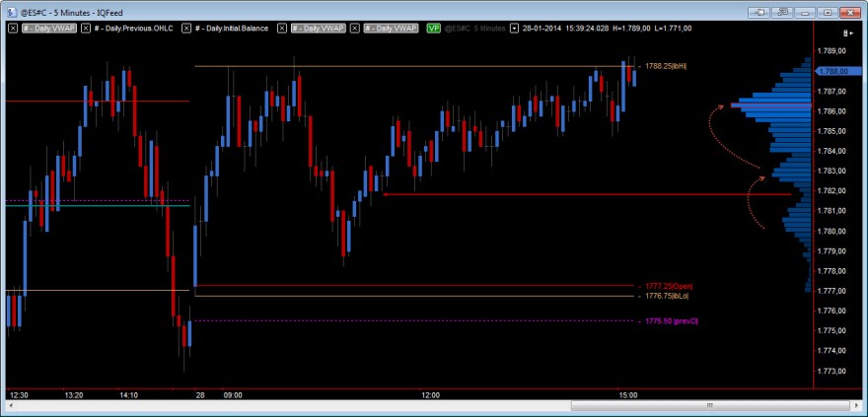Click the highlighted point-of-control volume profile bar

click(x=771, y=104)
